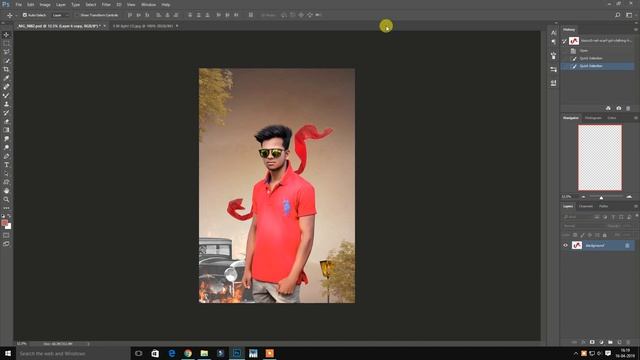Switch to the Channels tab
The image size is (640, 360).
(x=586, y=206)
